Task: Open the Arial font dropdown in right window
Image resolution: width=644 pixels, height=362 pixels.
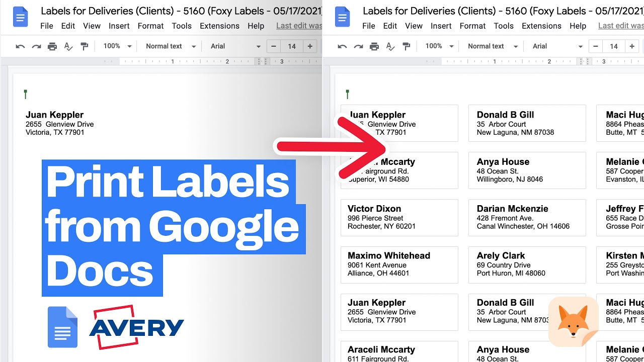Action: 557,46
